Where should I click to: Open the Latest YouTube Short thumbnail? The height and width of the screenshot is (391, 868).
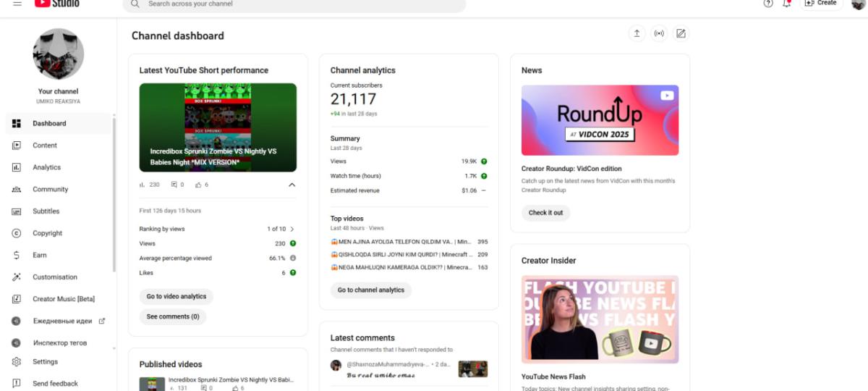(x=218, y=127)
